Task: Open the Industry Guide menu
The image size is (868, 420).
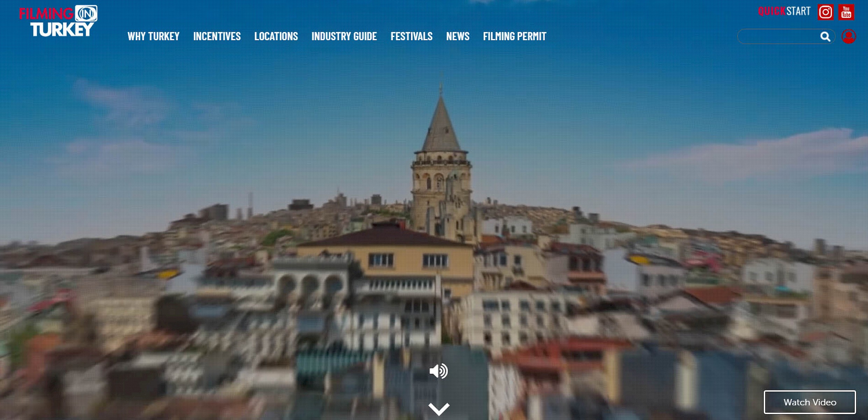Action: click(x=344, y=36)
